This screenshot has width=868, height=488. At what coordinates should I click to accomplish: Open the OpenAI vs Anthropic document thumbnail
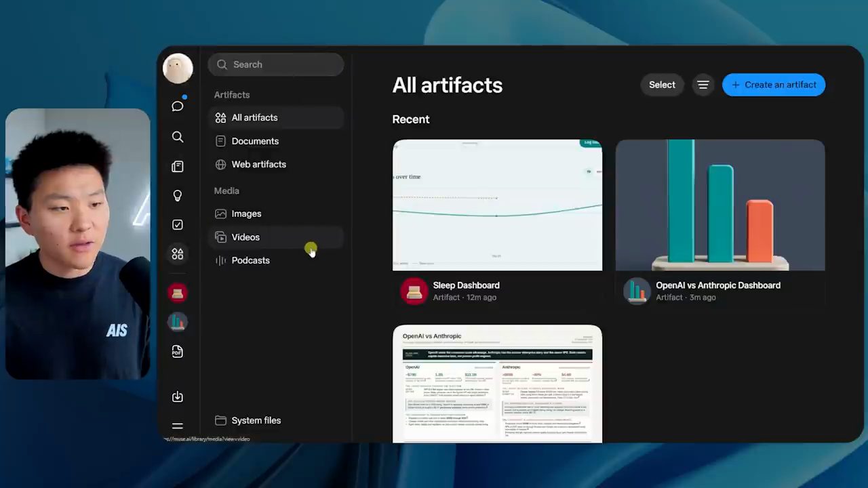(x=497, y=384)
